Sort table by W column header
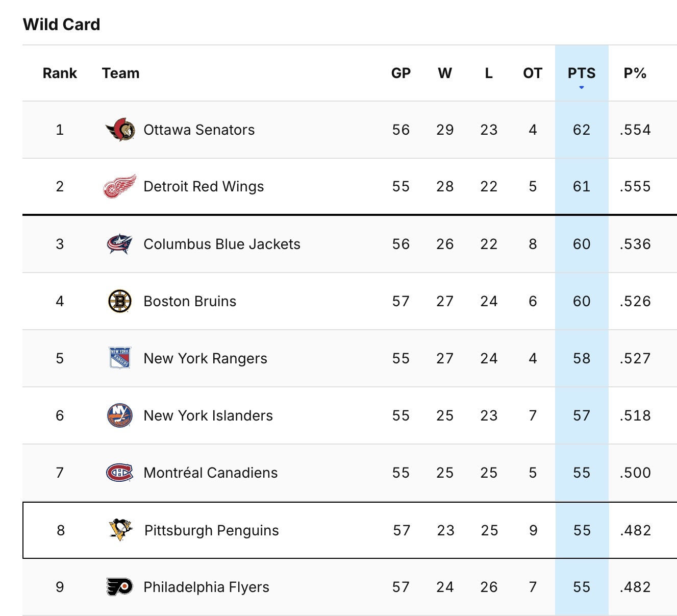The height and width of the screenshot is (616, 677). [x=445, y=73]
